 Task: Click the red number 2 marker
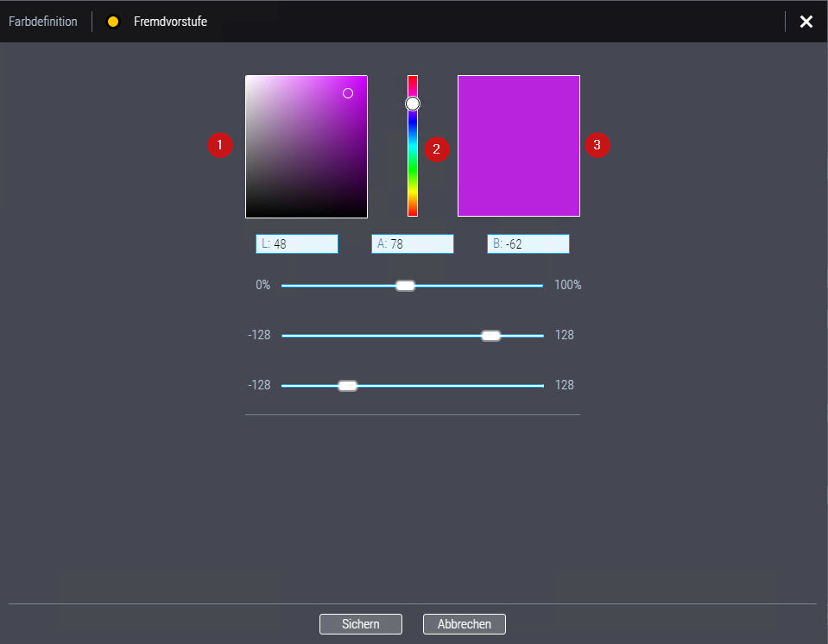coord(436,149)
